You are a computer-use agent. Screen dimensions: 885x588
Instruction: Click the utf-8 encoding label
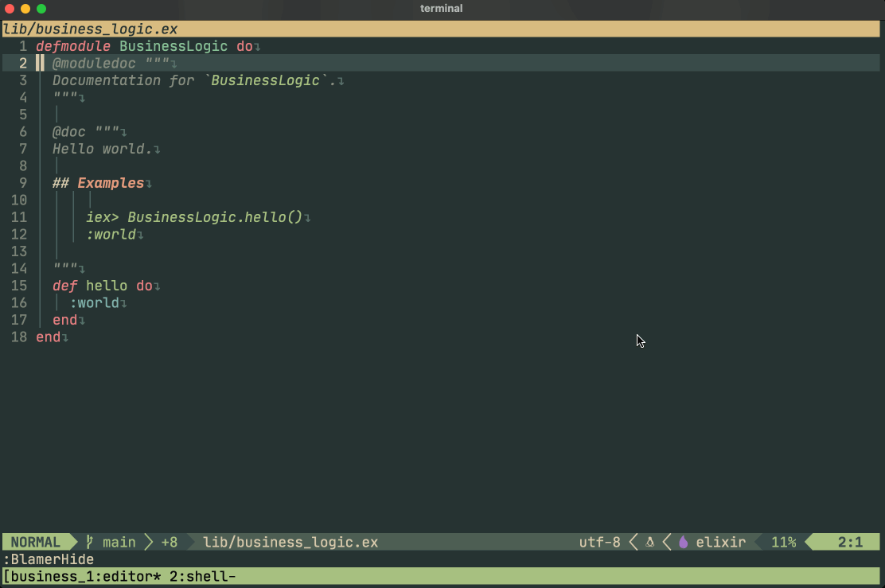pos(599,543)
